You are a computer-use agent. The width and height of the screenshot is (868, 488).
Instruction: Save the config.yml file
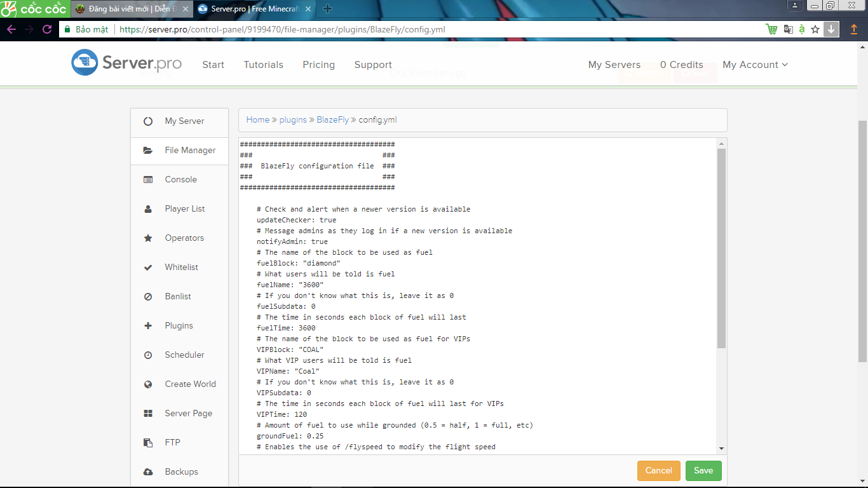pos(703,471)
